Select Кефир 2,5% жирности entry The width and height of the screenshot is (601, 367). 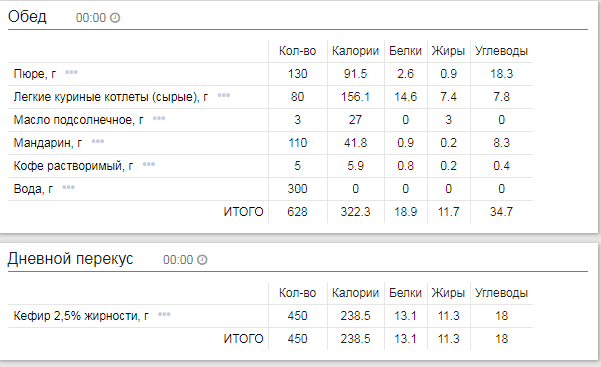pyautogui.click(x=81, y=316)
